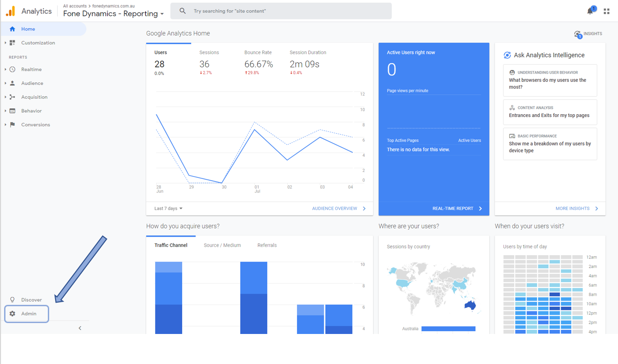Expand the Audience reports triangle

[x=5, y=83]
